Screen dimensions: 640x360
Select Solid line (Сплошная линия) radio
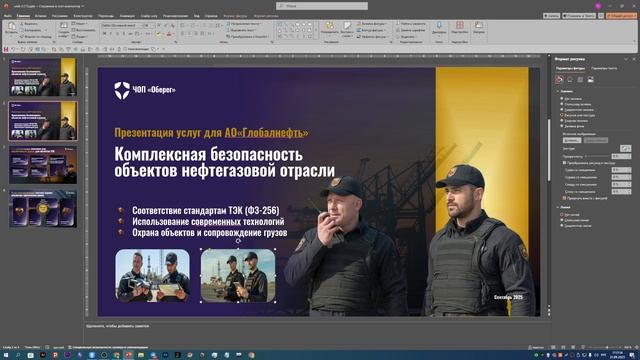coord(562,220)
